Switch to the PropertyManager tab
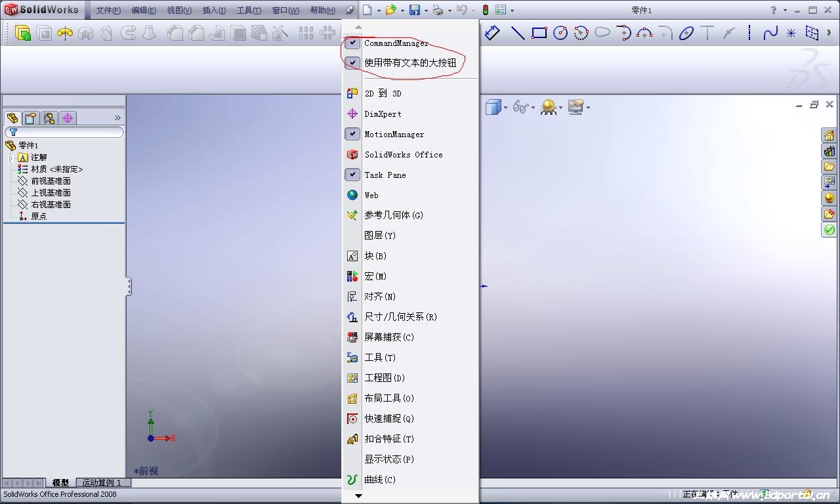 click(x=30, y=118)
